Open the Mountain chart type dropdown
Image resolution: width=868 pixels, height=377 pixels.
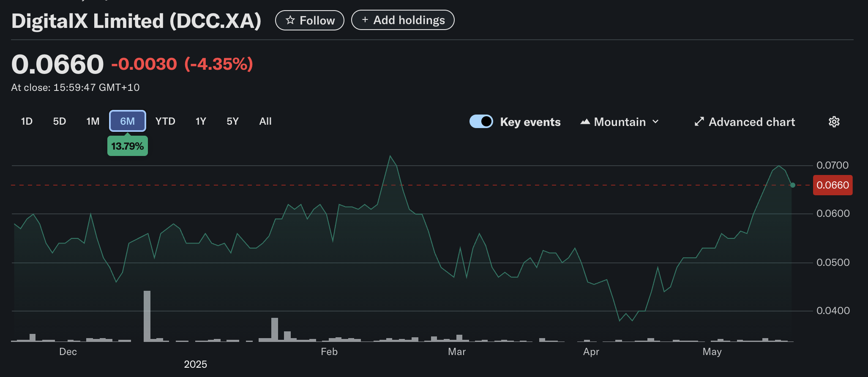[620, 122]
